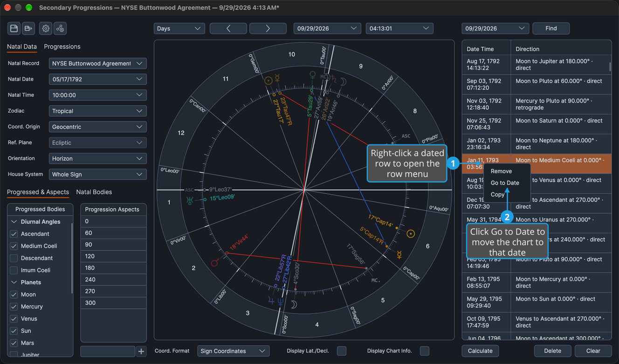Open settings via the gear icon
The image size is (619, 364).
pos(46,28)
